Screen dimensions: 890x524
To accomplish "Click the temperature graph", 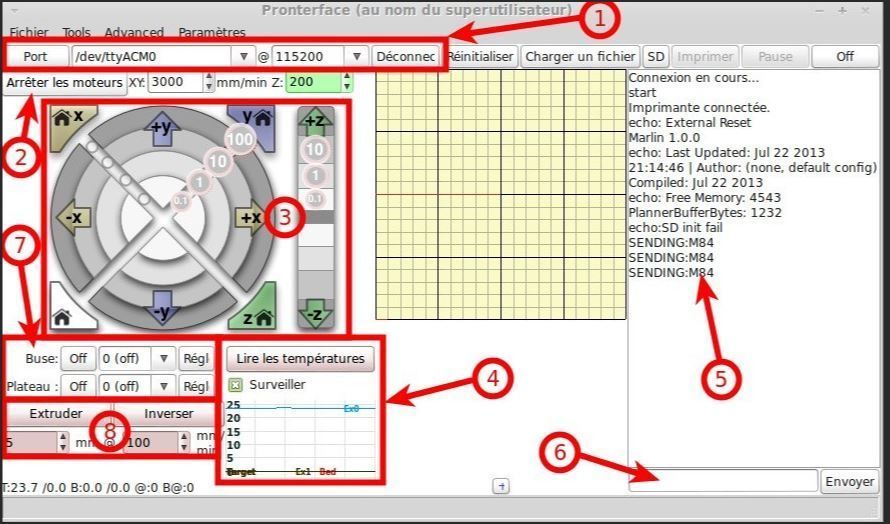I will (x=301, y=438).
